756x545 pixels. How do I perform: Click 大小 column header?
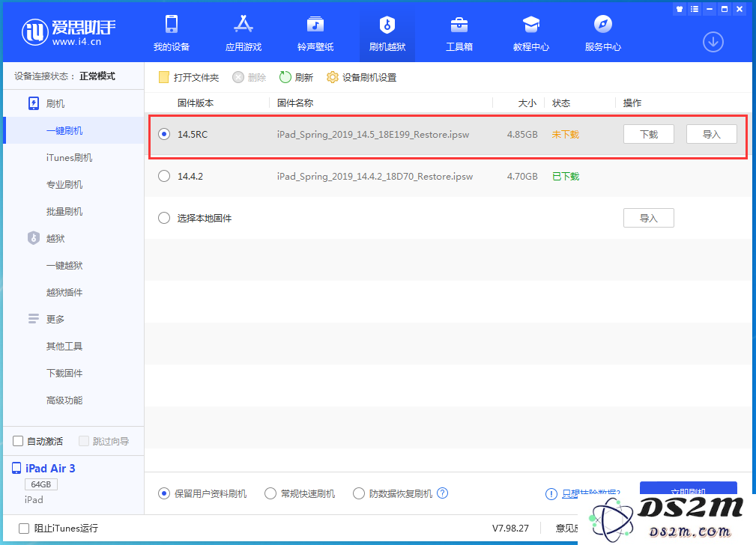click(527, 103)
